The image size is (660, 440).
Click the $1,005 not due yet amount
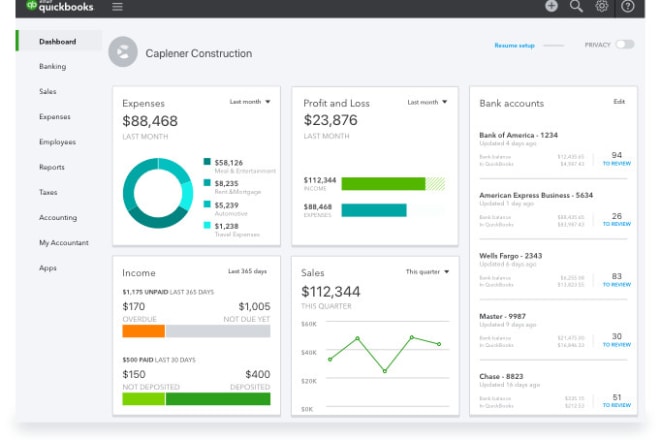point(254,307)
